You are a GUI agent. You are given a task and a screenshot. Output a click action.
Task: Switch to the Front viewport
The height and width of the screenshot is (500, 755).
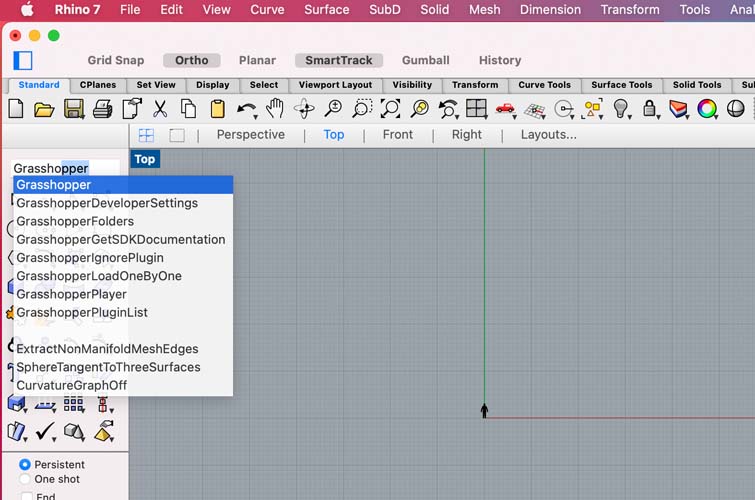pyautogui.click(x=398, y=135)
